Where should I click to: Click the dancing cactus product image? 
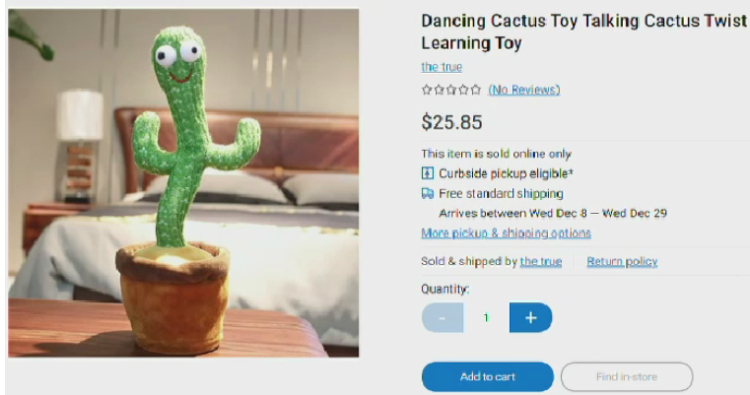tap(183, 183)
